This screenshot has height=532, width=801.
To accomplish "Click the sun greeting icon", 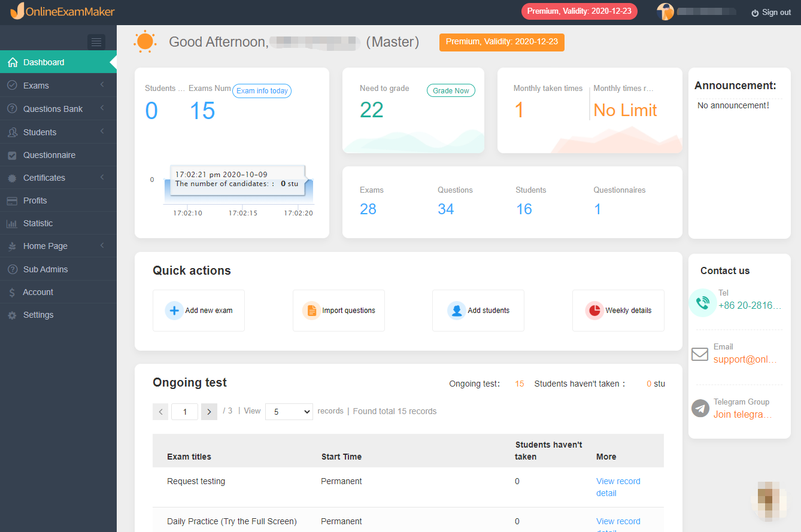I will coord(145,41).
